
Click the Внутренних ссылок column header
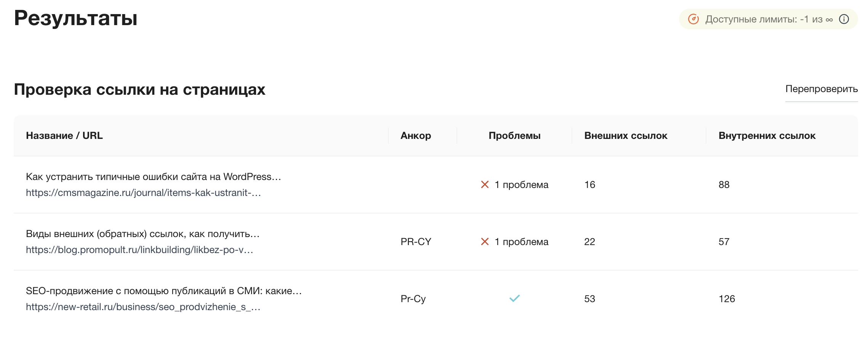click(767, 136)
